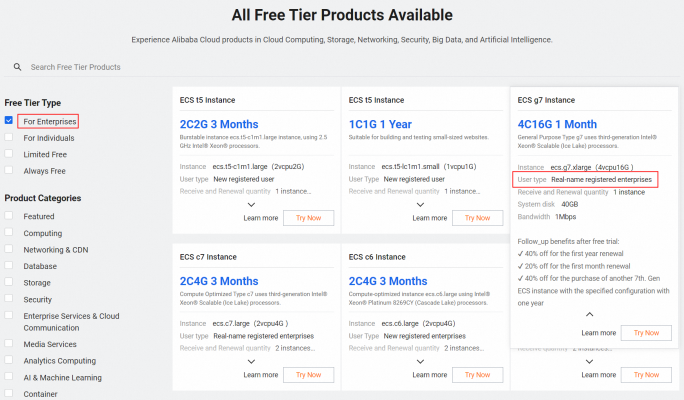Open ECS c7 2C4G 3 Months title

pyautogui.click(x=219, y=281)
